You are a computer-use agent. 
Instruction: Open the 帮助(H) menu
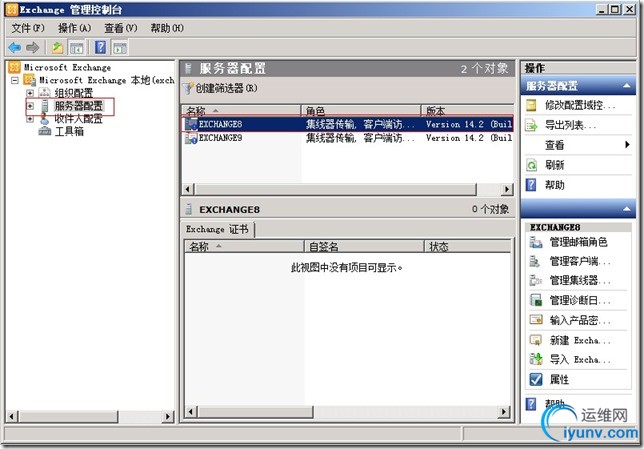167,28
